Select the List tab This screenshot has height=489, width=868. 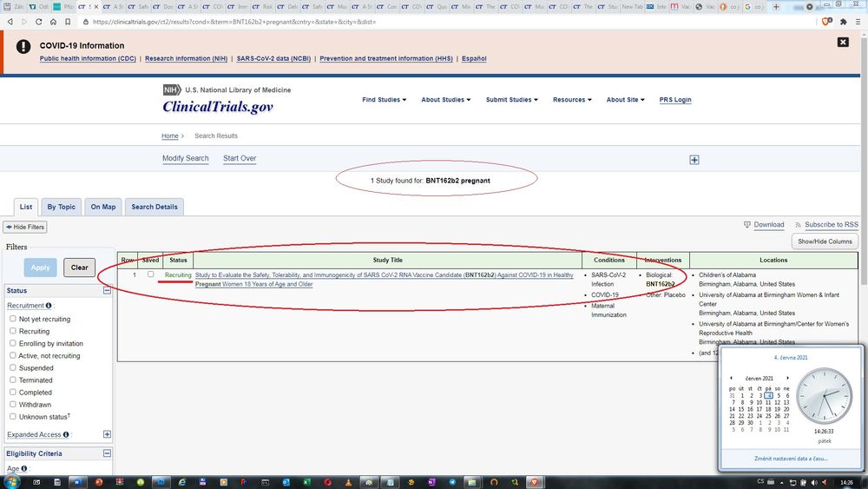click(26, 207)
